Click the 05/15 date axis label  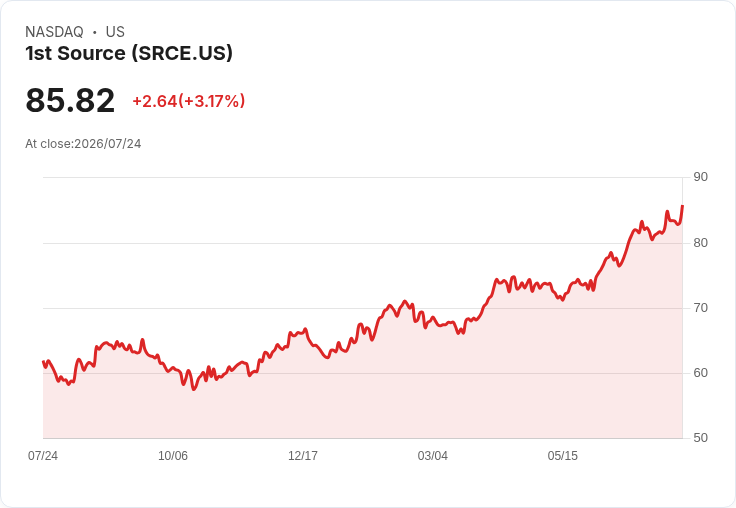(x=563, y=455)
